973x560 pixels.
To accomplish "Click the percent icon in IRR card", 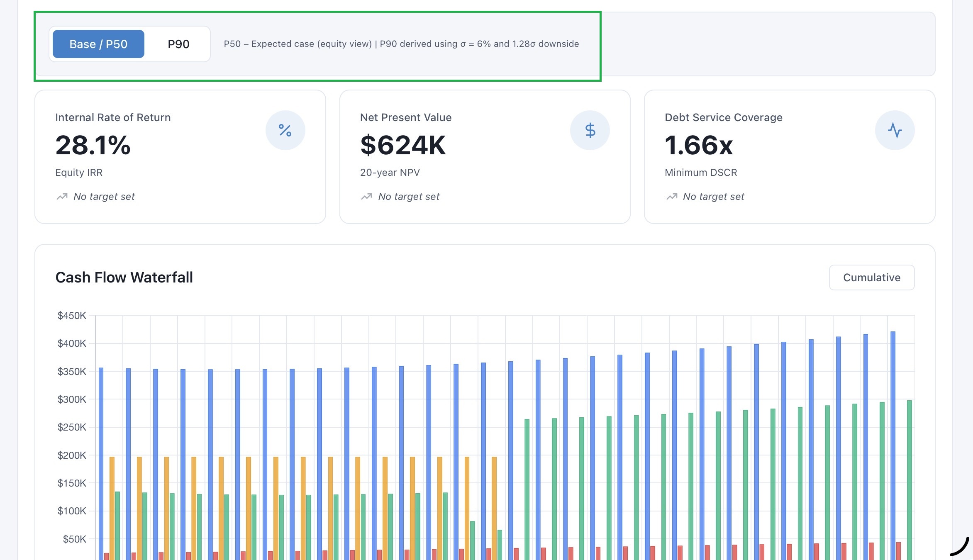I will pyautogui.click(x=285, y=130).
